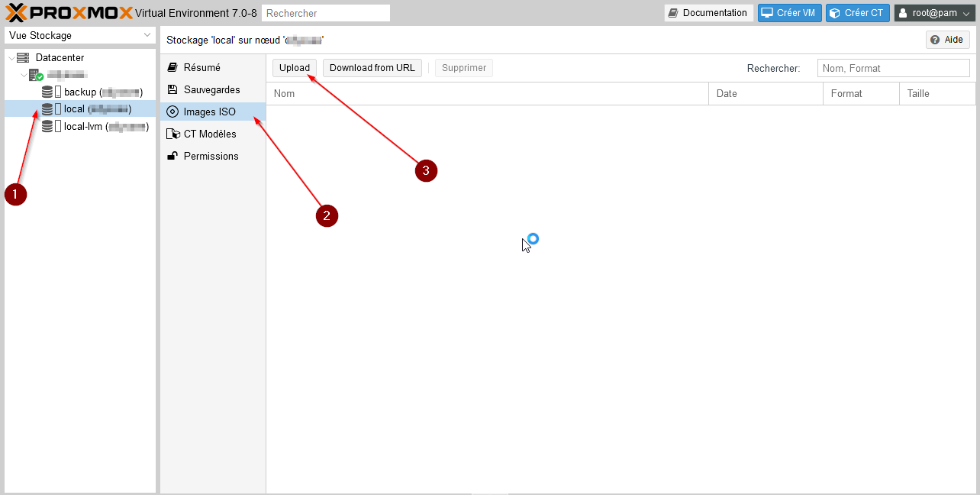
Task: Click the Permissions unlock icon
Action: tap(172, 157)
